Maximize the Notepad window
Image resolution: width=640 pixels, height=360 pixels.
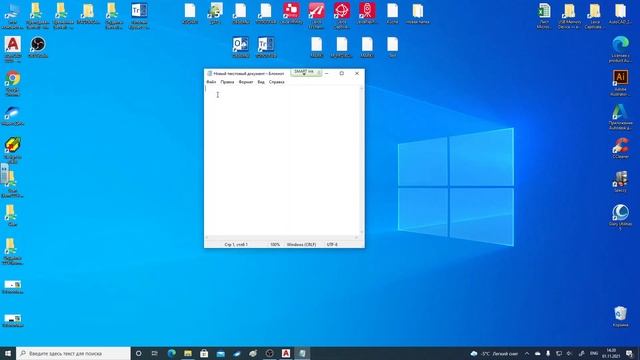pos(342,73)
